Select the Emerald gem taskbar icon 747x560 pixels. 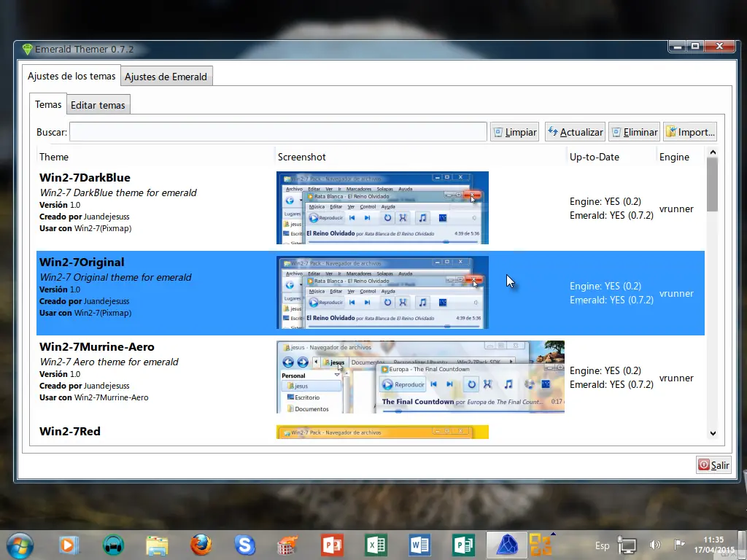507,545
